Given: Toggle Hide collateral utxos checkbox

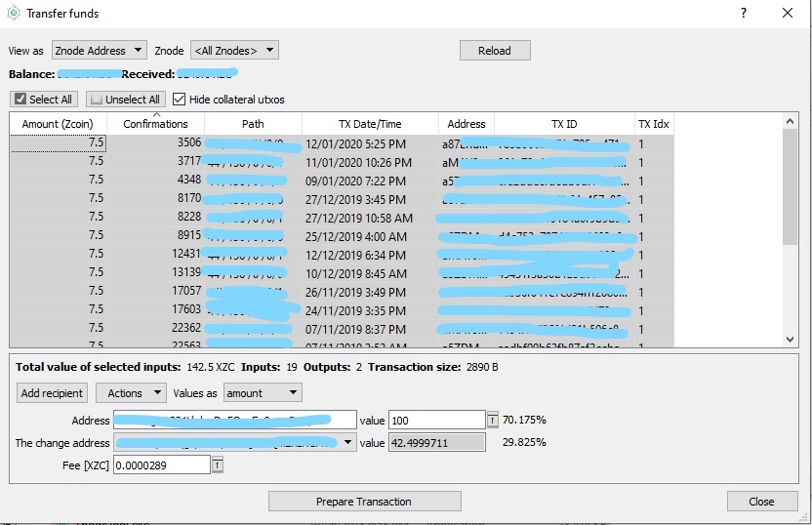Looking at the screenshot, I should coord(180,100).
